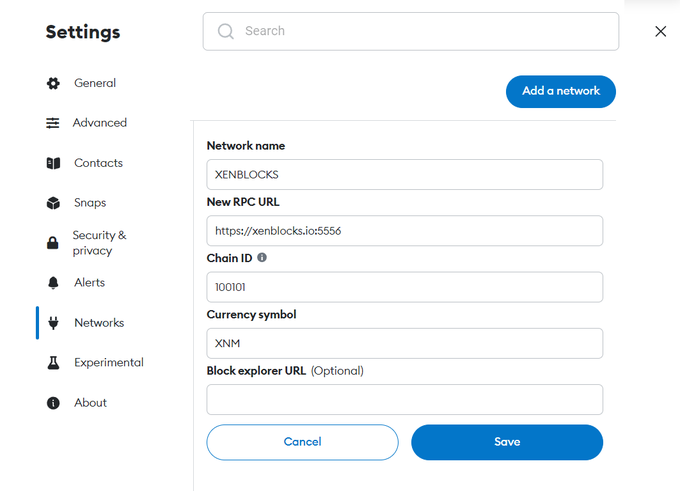Image resolution: width=680 pixels, height=491 pixels.
Task: Open Experimental flask icon
Action: pyautogui.click(x=53, y=363)
